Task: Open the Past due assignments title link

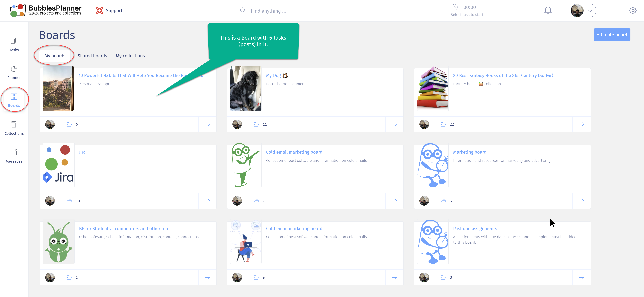Action: [475, 228]
